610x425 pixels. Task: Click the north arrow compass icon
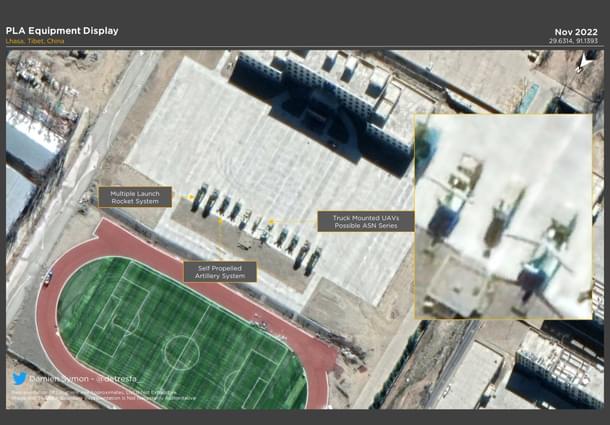584,62
